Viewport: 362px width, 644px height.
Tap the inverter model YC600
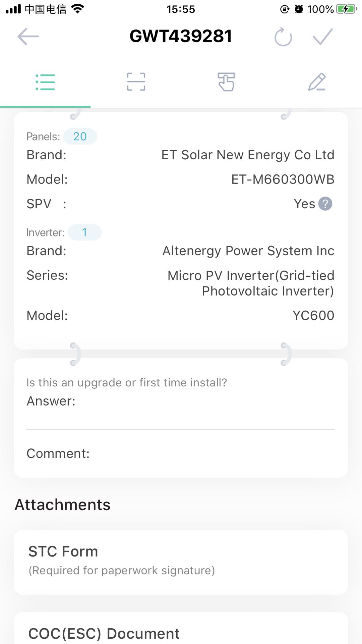point(313,316)
